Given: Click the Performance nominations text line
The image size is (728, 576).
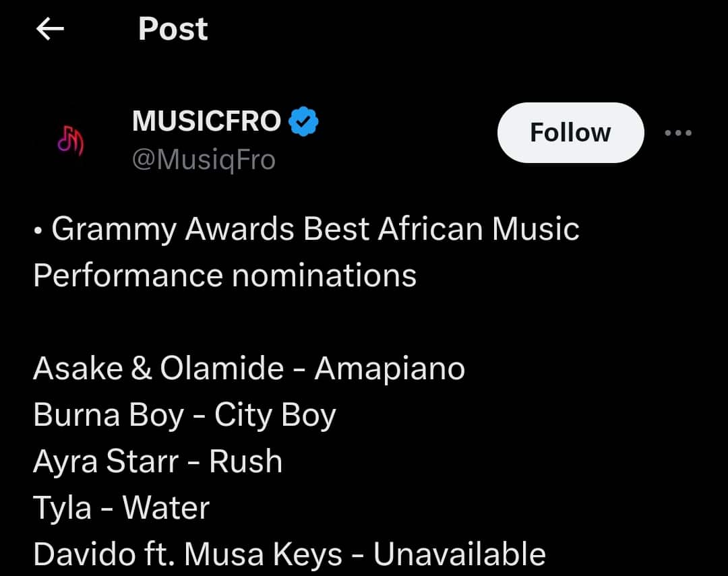Looking at the screenshot, I should point(224,276).
